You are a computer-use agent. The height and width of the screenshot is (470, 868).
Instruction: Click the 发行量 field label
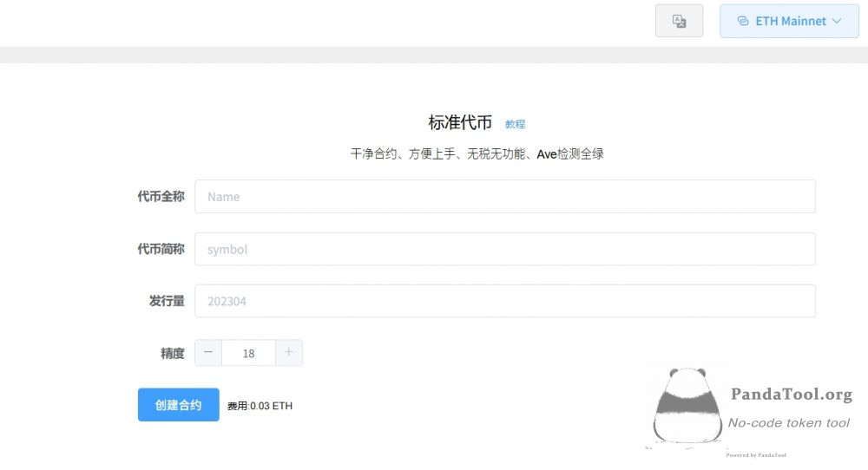point(167,301)
